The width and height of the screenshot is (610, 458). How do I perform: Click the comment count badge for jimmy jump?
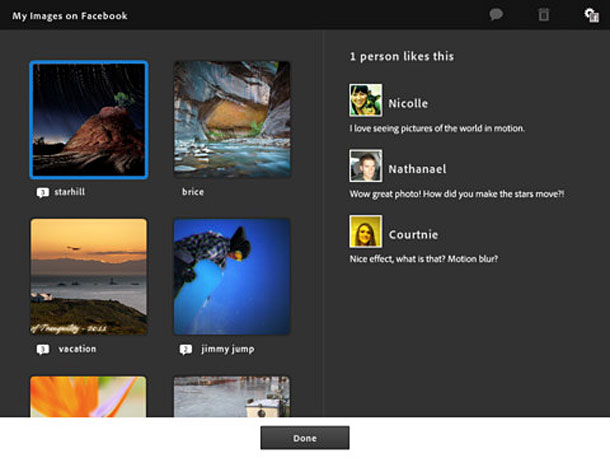click(x=186, y=349)
